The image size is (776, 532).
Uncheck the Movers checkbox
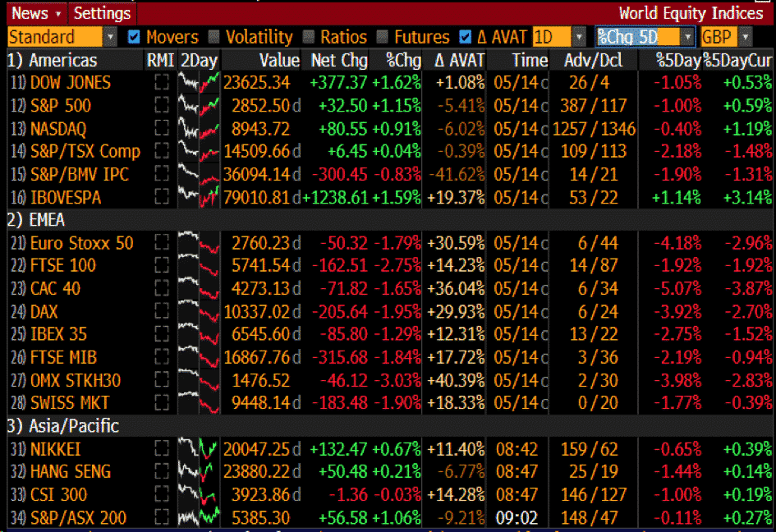click(x=134, y=37)
